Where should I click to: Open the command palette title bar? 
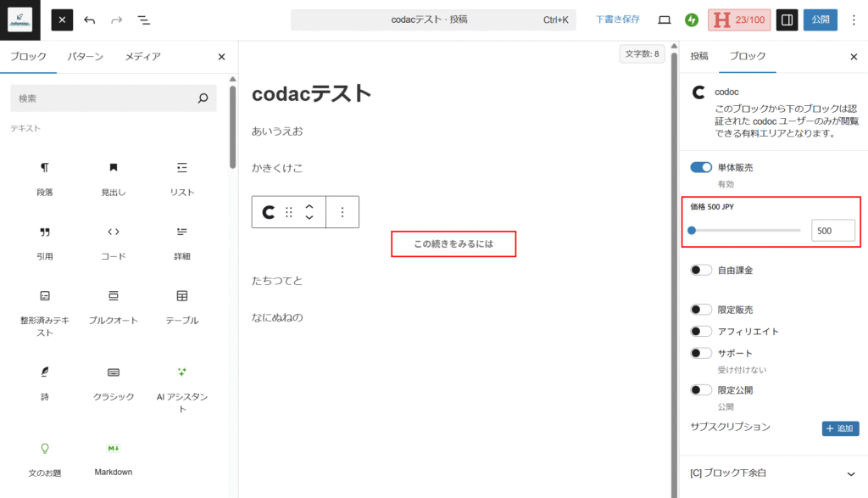433,20
